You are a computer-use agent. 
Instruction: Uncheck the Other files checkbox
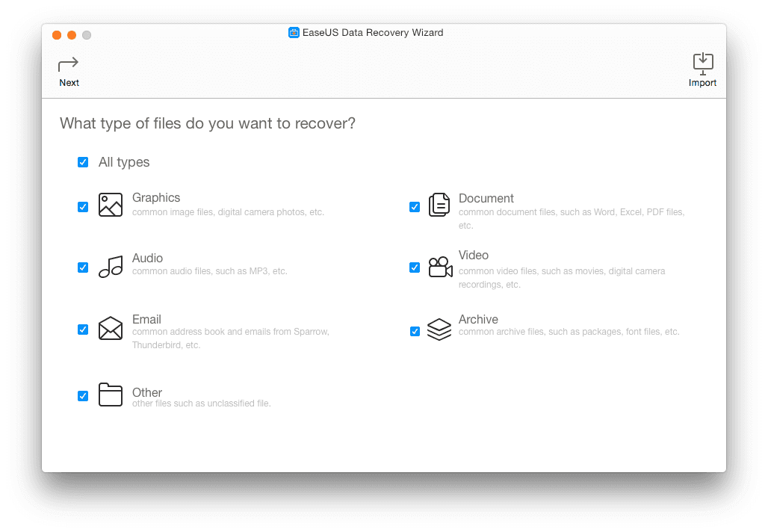(83, 396)
